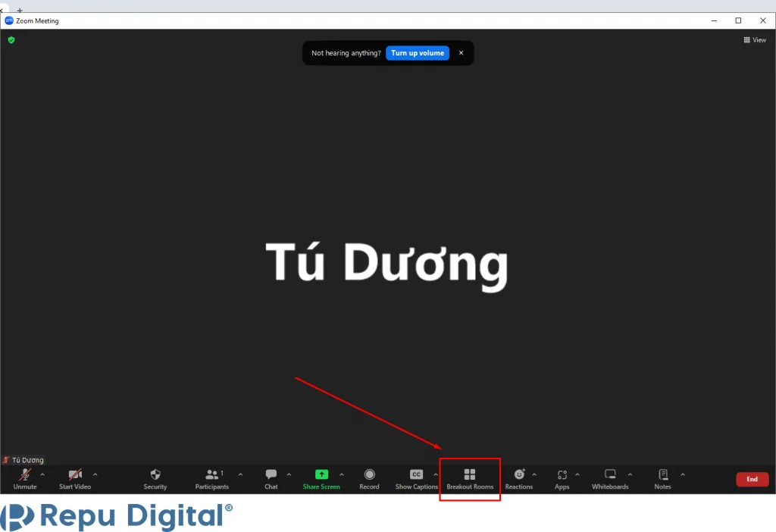Viewport: 776px width, 532px height.
Task: Open the Participants panel
Action: click(212, 478)
